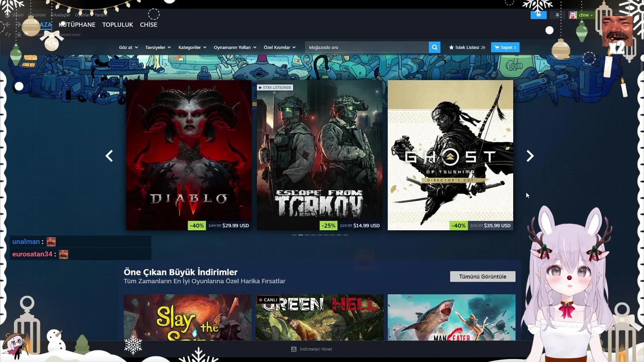Click Tümünü Görüntüle button

[482, 277]
